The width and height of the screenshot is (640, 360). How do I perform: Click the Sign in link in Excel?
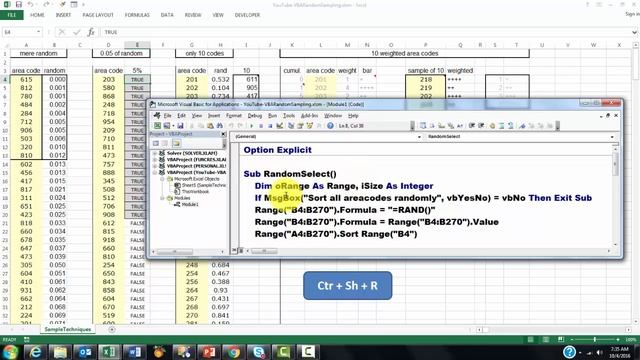coord(632,14)
